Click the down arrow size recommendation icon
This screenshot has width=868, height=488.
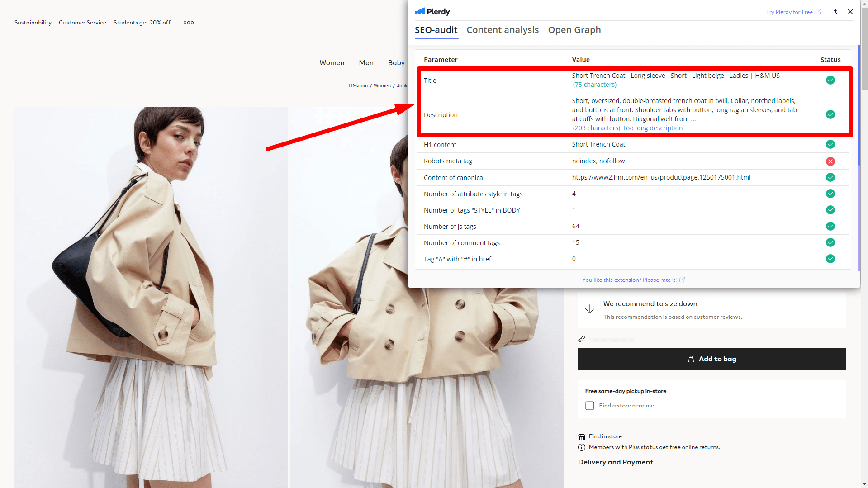click(x=590, y=309)
